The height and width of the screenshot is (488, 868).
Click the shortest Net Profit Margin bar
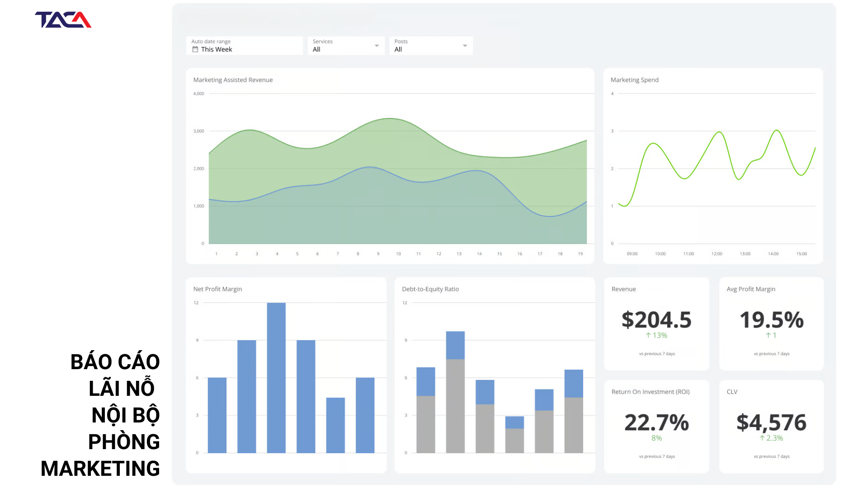[335, 425]
